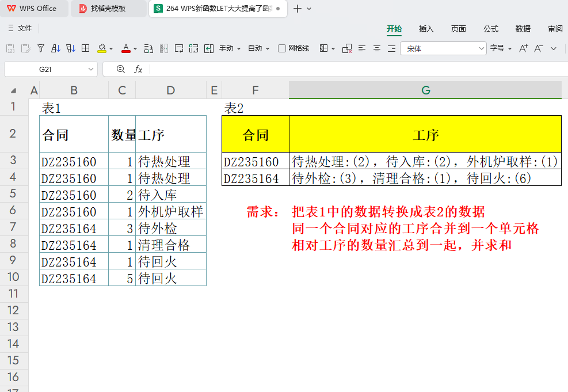
Task: Click the yellow 合同 header cell in 表2
Action: coord(256,134)
